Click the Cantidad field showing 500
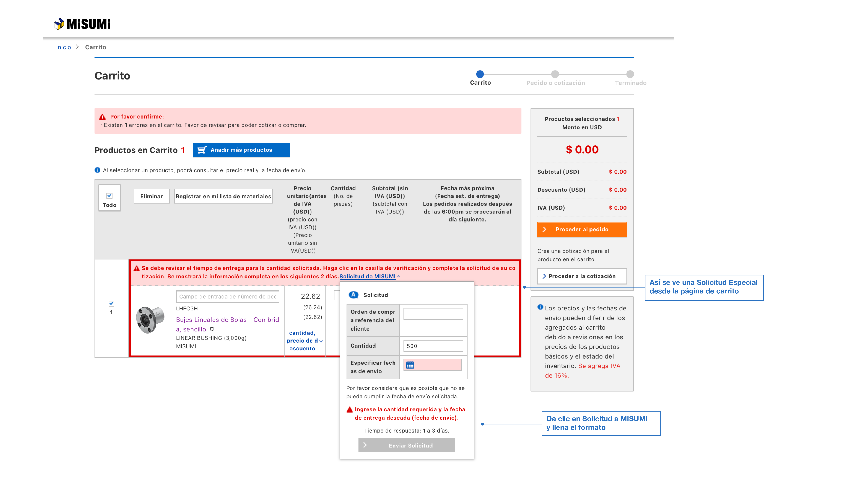The image size is (868, 492). (433, 346)
